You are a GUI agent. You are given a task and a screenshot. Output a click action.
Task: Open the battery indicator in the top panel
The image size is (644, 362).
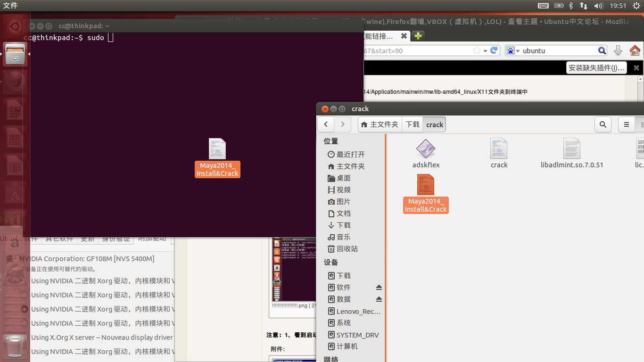pos(559,6)
